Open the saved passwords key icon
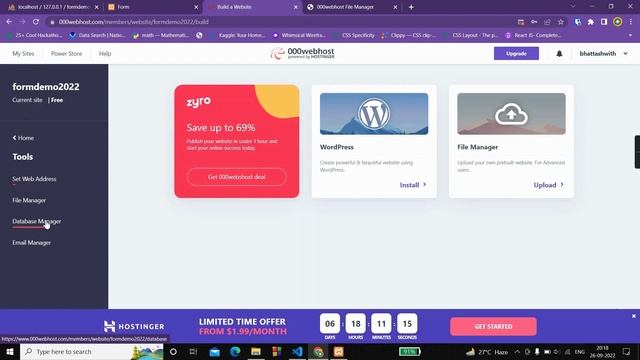This screenshot has height=360, width=640. tap(534, 22)
